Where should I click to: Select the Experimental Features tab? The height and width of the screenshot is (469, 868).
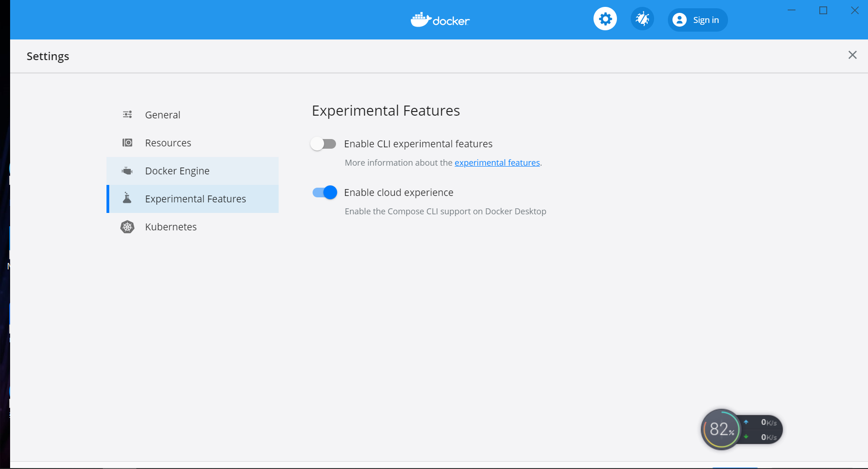pyautogui.click(x=192, y=199)
